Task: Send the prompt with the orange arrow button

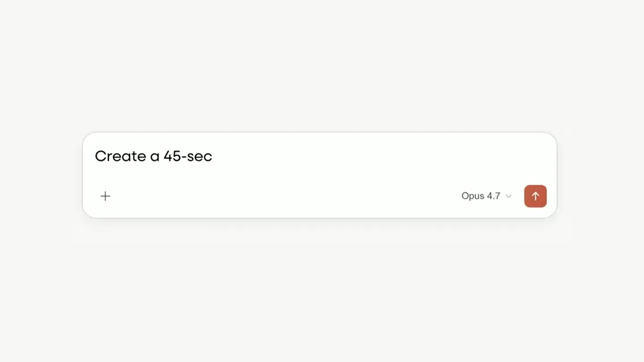Action: pyautogui.click(x=535, y=196)
